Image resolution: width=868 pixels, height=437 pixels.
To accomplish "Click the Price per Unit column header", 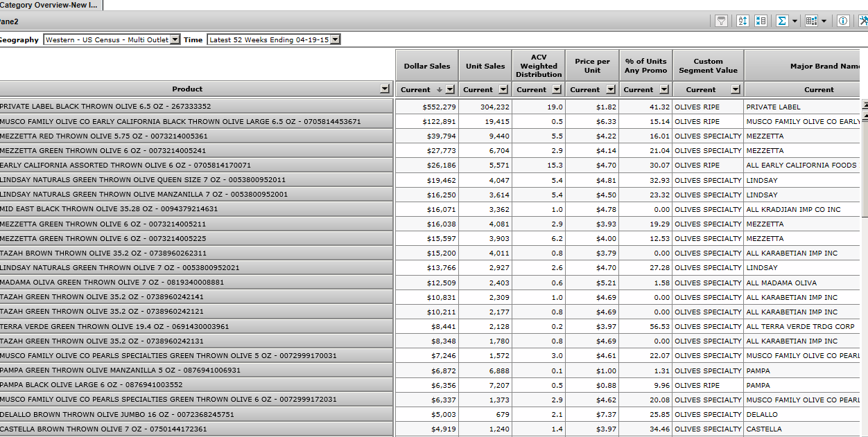I will coord(592,66).
